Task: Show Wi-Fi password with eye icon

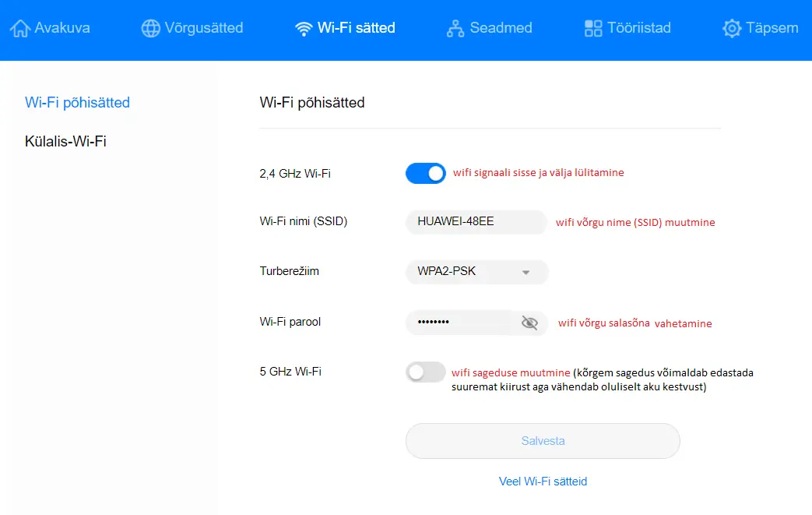Action: [529, 323]
